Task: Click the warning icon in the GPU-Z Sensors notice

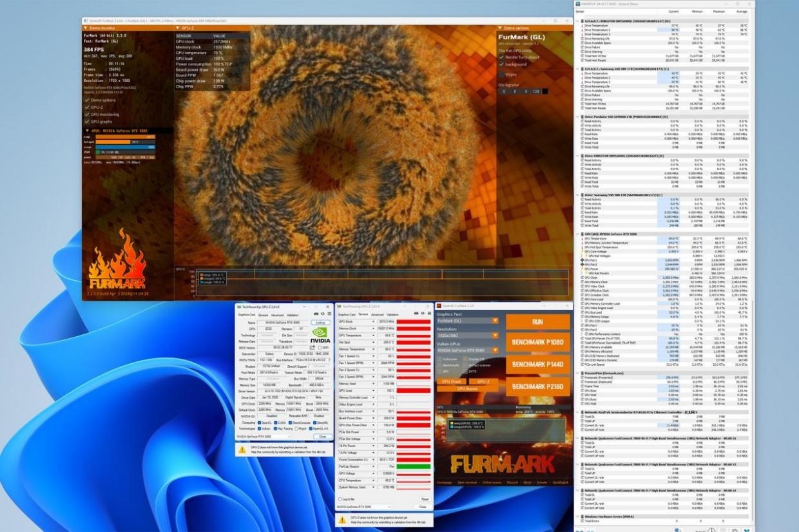Action: [x=342, y=518]
